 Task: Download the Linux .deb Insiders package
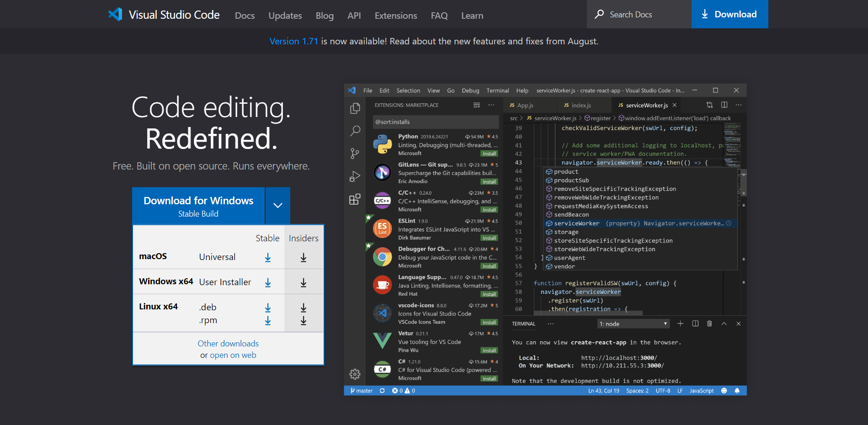(x=304, y=308)
